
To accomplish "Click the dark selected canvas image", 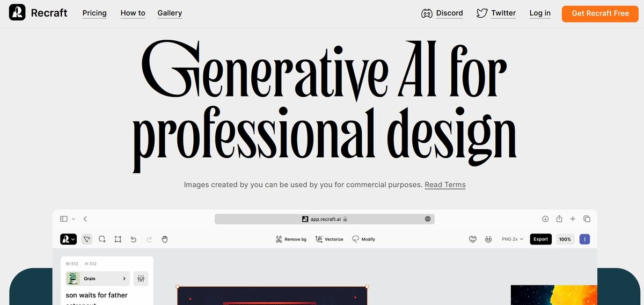I will coord(272,296).
